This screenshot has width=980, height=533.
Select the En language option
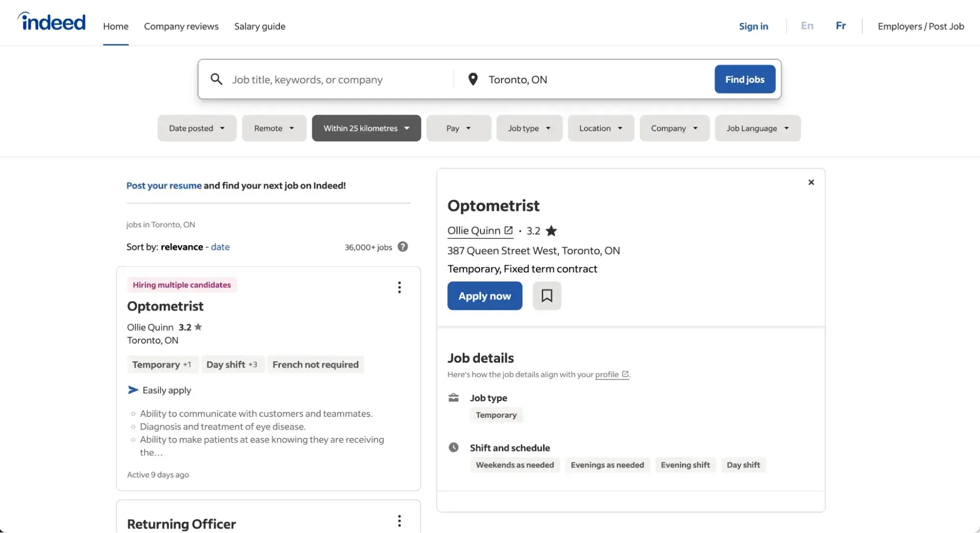coord(807,25)
